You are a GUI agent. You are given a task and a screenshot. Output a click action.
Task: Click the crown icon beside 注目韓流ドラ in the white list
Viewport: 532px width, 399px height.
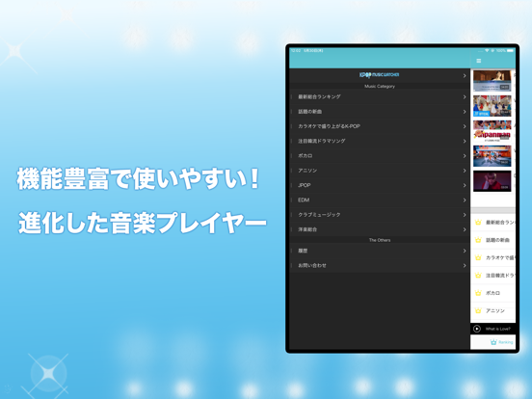point(478,276)
